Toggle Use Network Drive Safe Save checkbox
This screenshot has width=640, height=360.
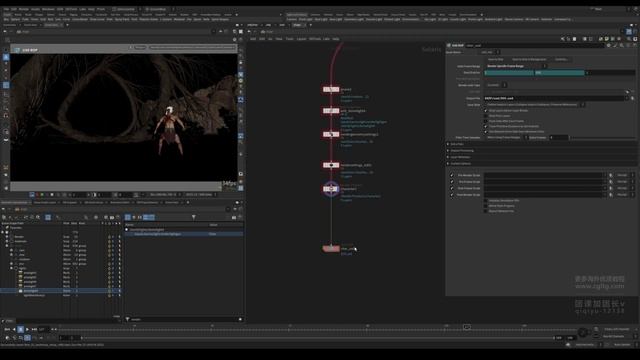[486, 132]
